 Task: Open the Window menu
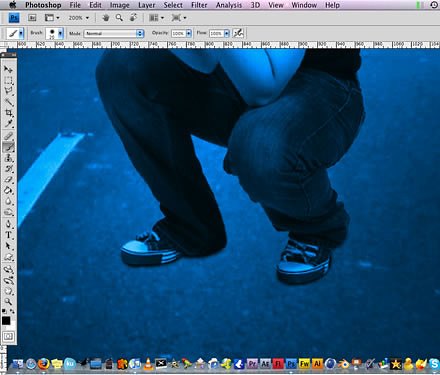[304, 5]
